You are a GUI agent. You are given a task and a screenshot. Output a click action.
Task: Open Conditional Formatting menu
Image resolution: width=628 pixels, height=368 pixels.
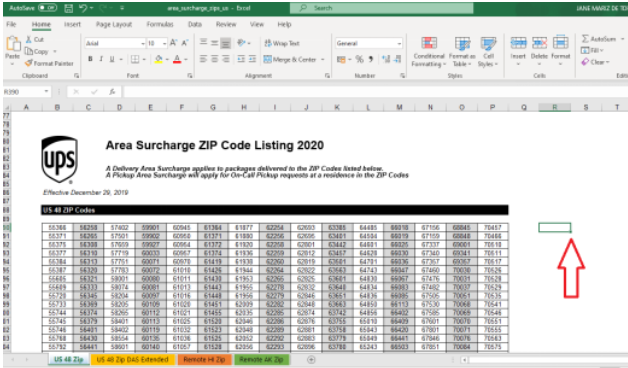click(x=429, y=52)
